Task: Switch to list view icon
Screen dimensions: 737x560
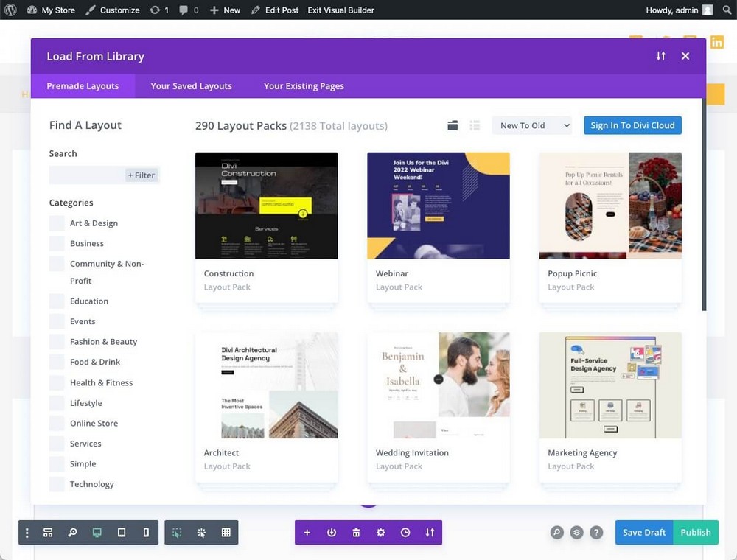Action: (x=475, y=125)
